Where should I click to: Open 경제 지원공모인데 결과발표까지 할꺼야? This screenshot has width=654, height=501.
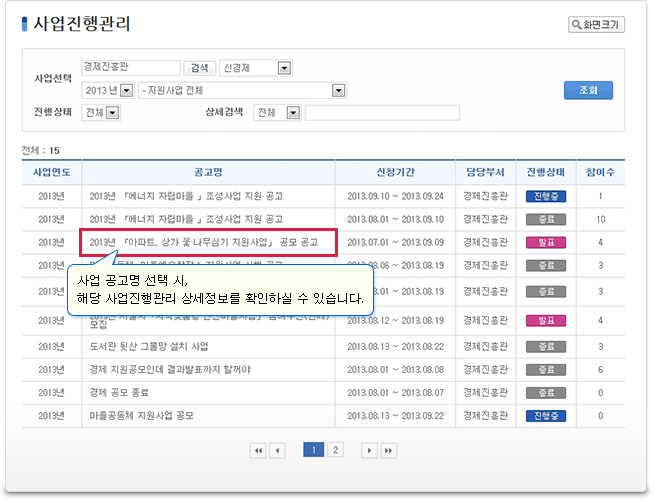tap(170, 370)
